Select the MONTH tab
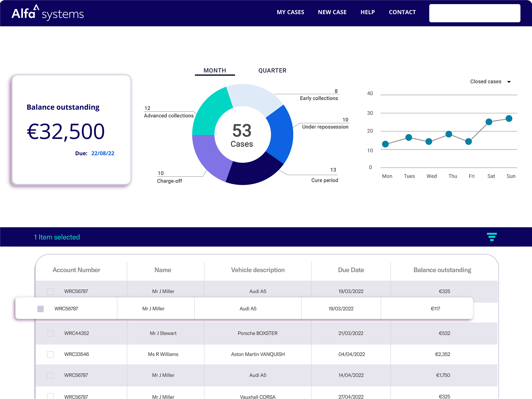The width and height of the screenshot is (532, 399). tap(215, 70)
